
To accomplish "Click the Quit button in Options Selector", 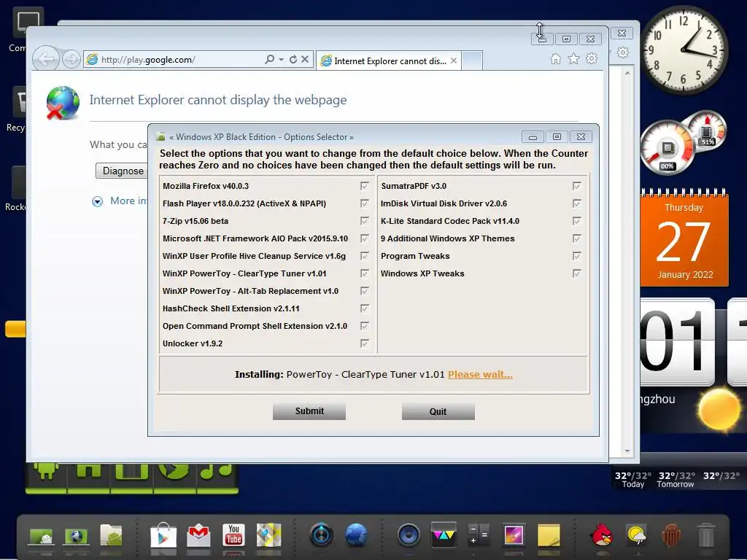I will click(x=438, y=411).
